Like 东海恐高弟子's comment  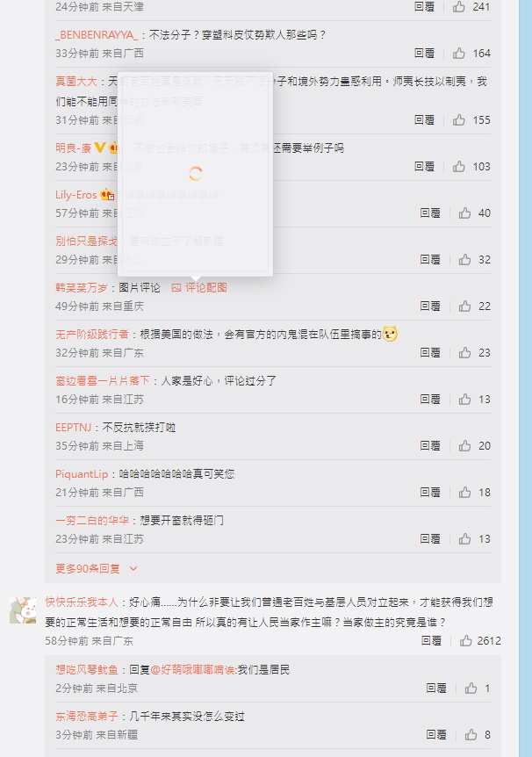coord(471,735)
